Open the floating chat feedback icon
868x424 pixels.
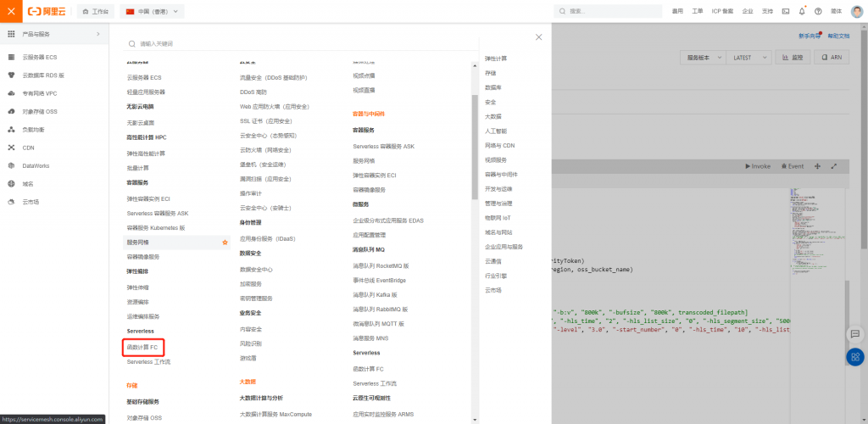click(854, 334)
